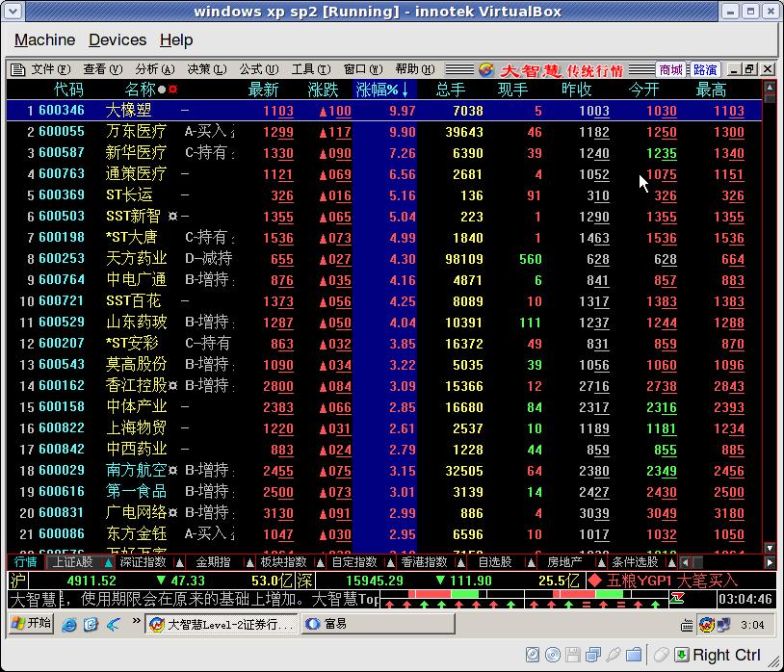Viewport: 784px width, 672px height.
Task: Click the info marker beside 南方航空
Action: pos(172,470)
